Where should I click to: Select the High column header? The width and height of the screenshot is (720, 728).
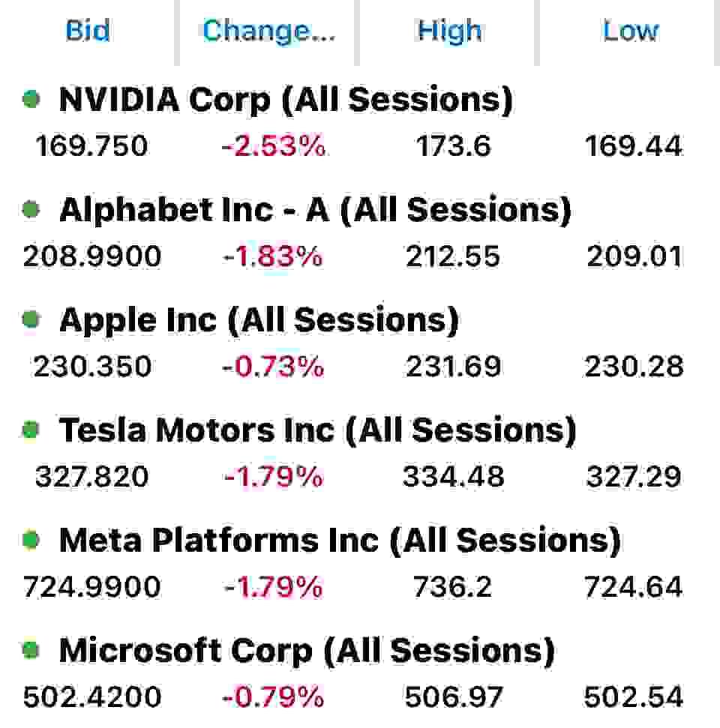pyautogui.click(x=449, y=31)
